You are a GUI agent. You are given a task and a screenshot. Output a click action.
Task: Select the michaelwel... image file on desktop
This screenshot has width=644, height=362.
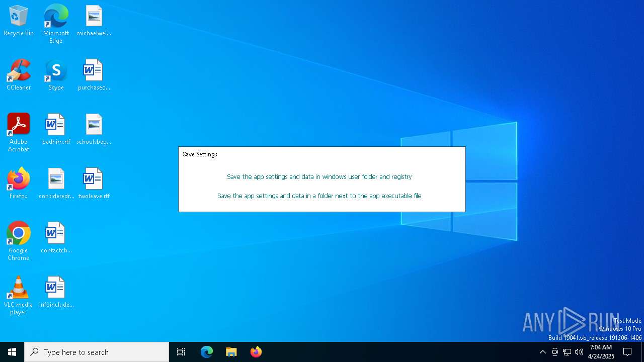coord(94,21)
